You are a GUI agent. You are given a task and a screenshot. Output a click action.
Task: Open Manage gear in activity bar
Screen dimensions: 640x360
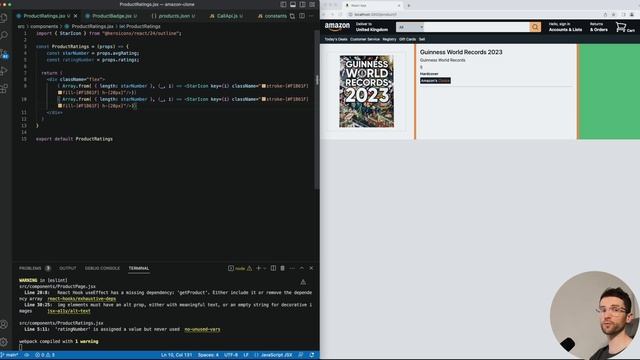(4, 342)
